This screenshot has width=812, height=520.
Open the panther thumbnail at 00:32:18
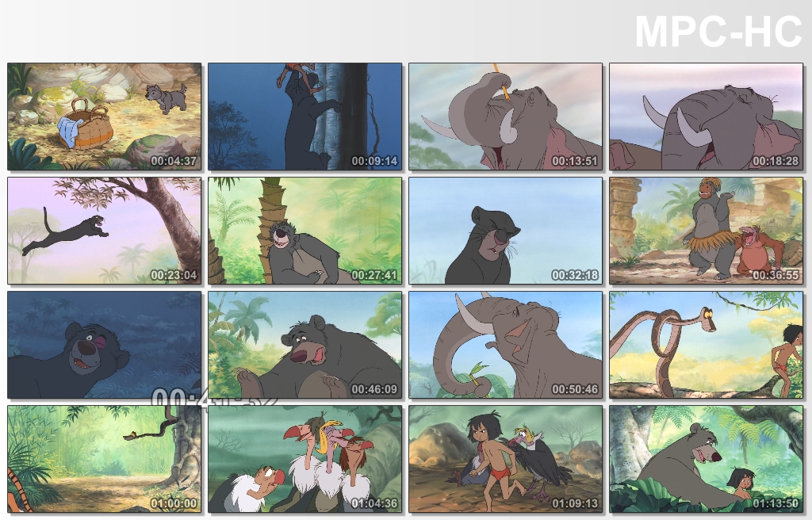click(x=505, y=231)
